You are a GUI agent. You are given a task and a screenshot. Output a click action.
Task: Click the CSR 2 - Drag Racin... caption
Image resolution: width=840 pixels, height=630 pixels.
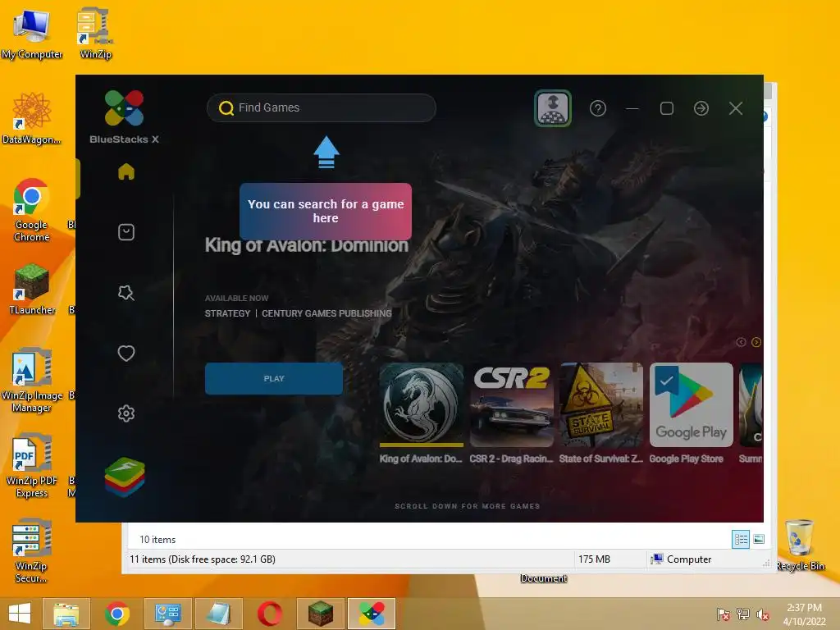511,459
